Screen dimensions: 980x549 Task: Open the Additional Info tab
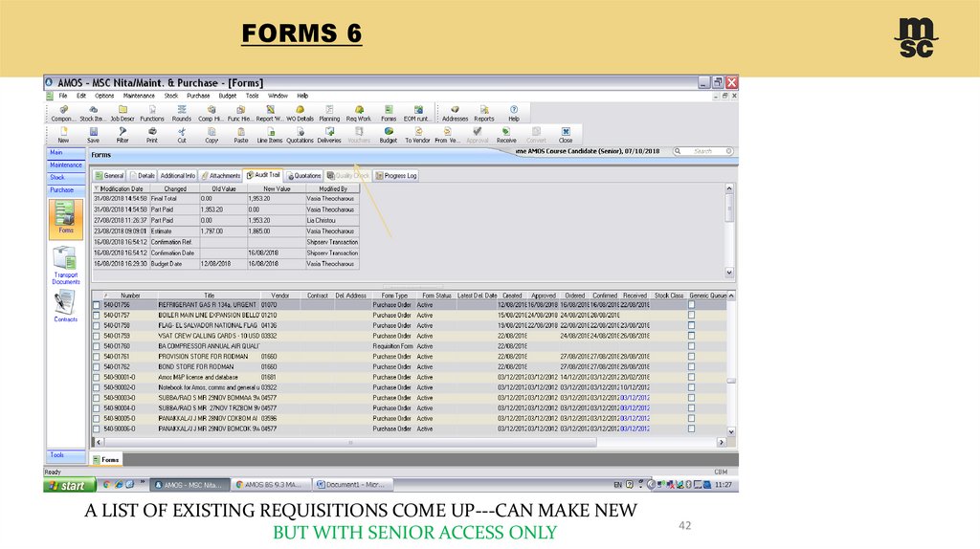[177, 175]
